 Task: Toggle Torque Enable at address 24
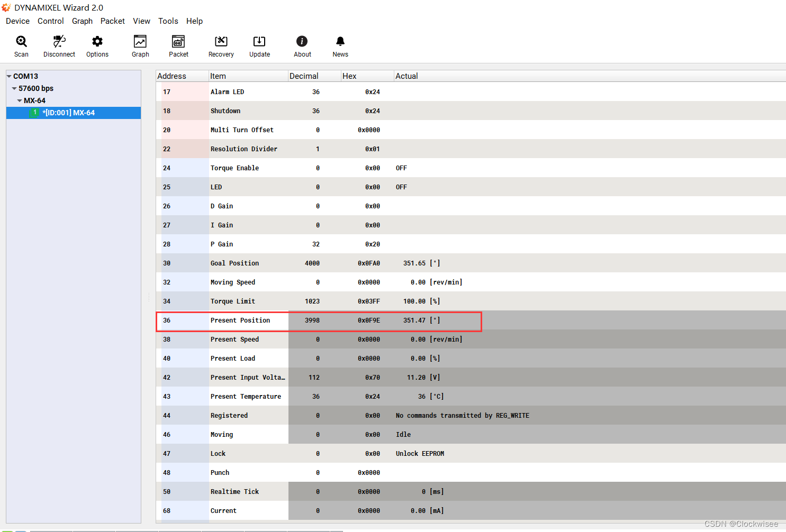401,168
